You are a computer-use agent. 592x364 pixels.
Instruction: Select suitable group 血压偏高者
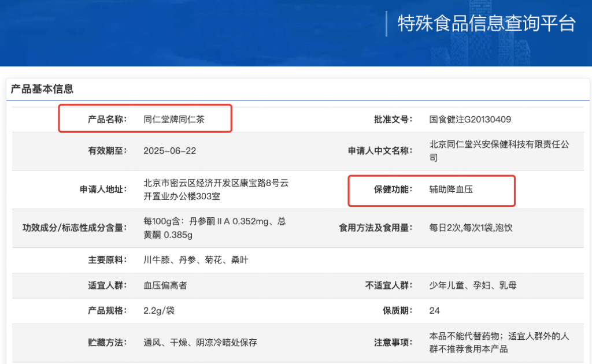click(x=165, y=285)
